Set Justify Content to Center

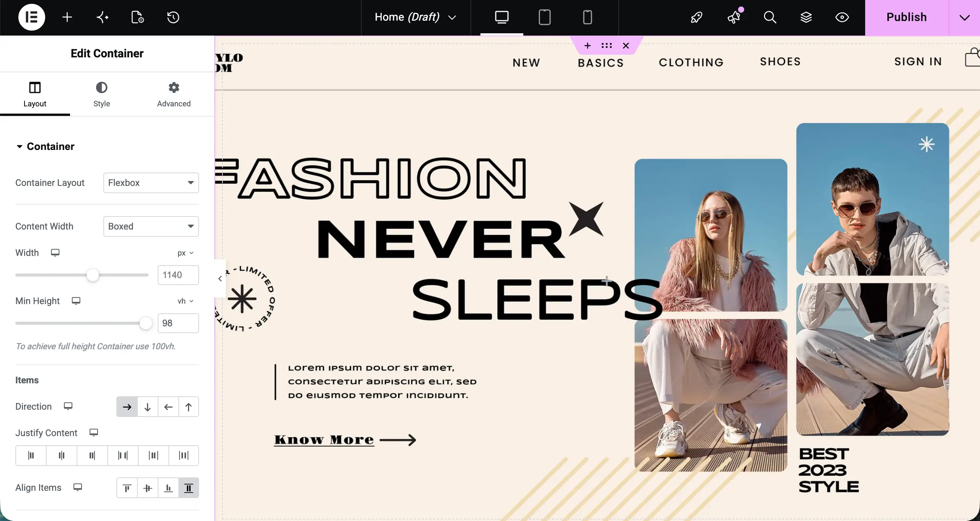click(x=62, y=455)
